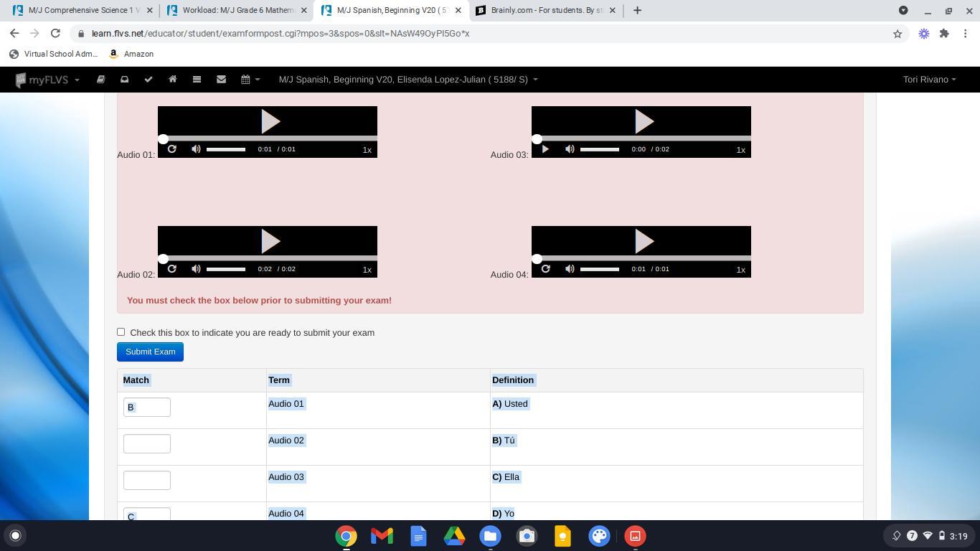980x551 pixels.
Task: Go back to the previous page
Action: 14,34
